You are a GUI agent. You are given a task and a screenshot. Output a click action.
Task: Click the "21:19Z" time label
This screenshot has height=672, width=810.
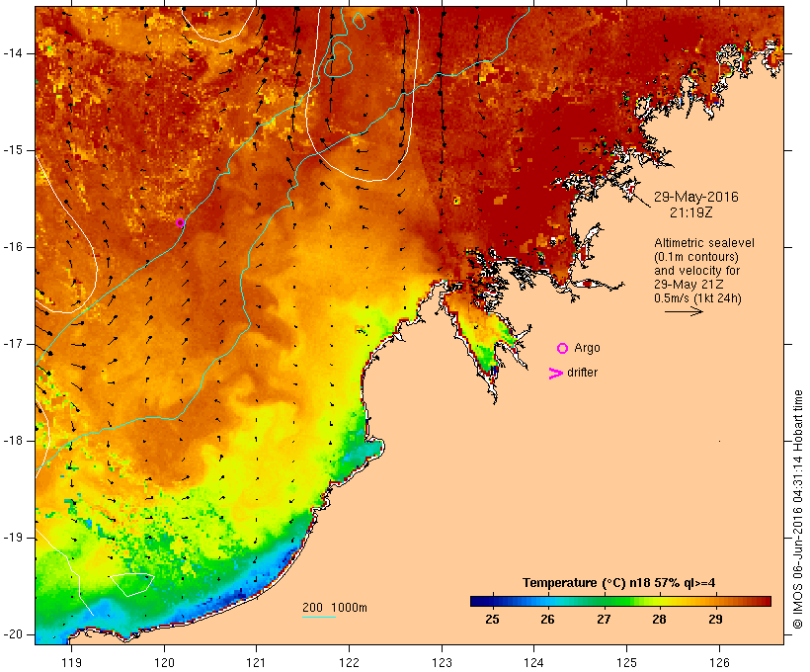(691, 212)
